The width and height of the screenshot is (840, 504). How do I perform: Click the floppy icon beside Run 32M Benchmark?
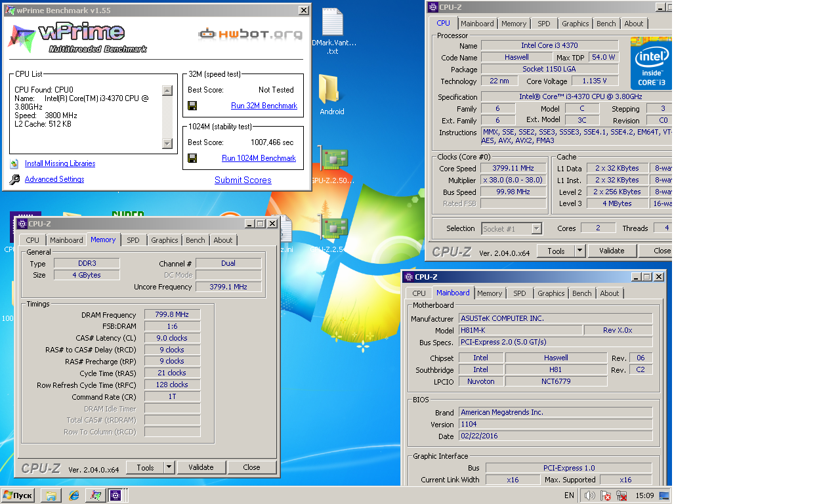click(x=192, y=106)
